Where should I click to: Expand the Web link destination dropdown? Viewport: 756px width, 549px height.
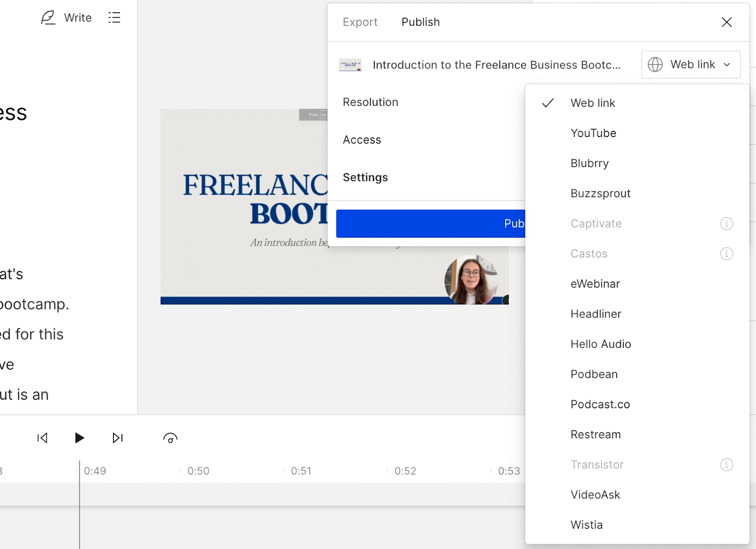tap(691, 64)
